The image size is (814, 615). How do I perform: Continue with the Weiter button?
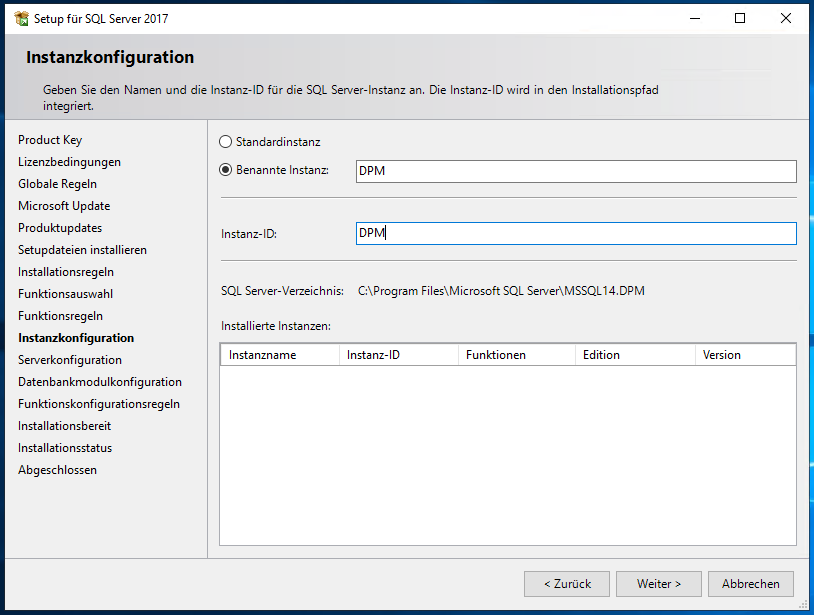pos(659,584)
